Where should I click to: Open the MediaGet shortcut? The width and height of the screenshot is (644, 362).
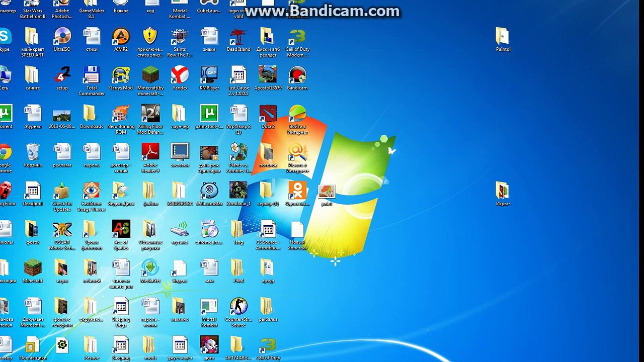tap(150, 271)
